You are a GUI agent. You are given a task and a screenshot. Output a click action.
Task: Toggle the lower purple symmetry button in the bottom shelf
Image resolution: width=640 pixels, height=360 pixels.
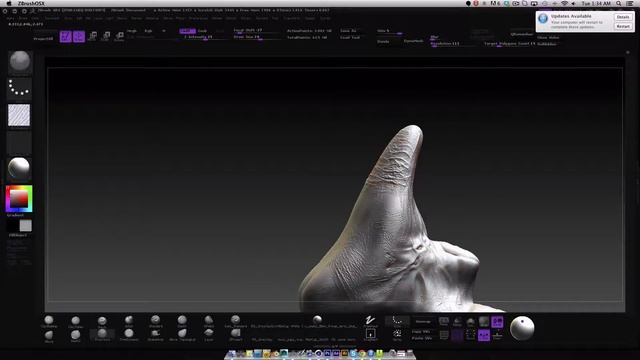pyautogui.click(x=484, y=335)
